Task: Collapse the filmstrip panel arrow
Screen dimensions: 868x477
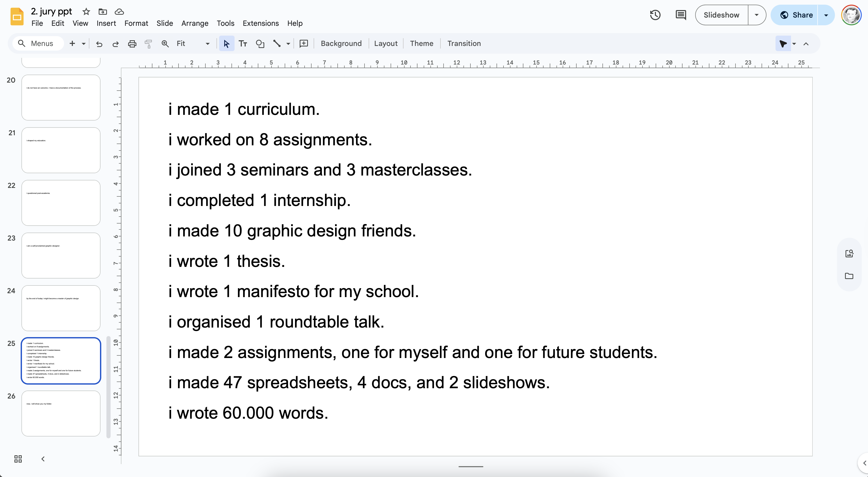Action: [x=43, y=458]
